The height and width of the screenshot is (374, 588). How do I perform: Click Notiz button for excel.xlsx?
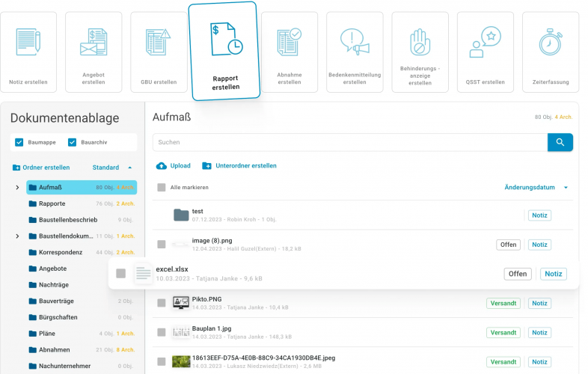pos(554,274)
